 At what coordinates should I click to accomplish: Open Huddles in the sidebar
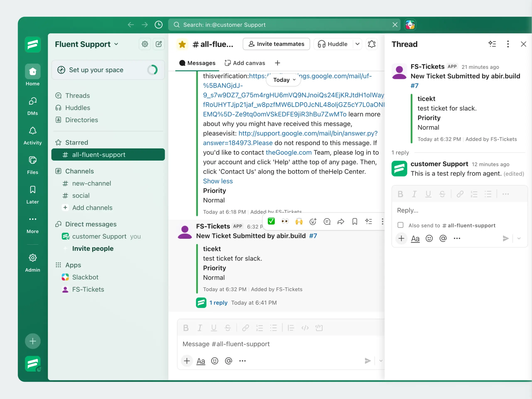(x=73, y=108)
